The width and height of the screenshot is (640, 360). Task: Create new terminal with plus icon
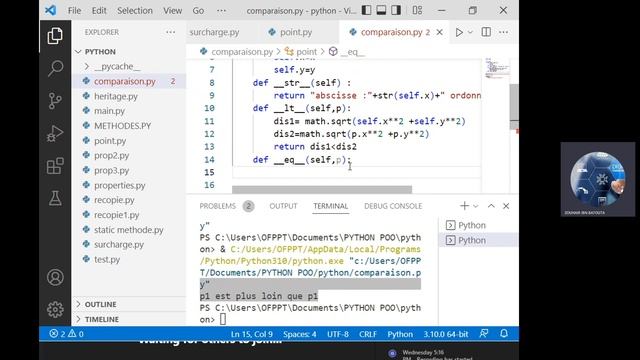point(464,206)
